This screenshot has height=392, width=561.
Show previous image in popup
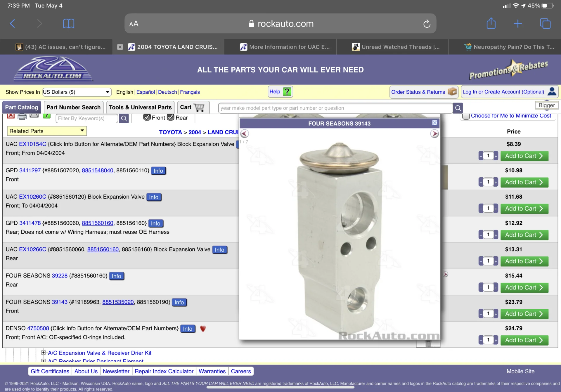click(x=245, y=134)
